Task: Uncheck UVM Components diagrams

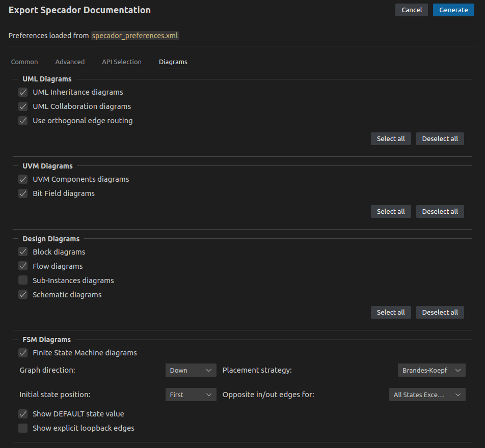Action: 23,179
